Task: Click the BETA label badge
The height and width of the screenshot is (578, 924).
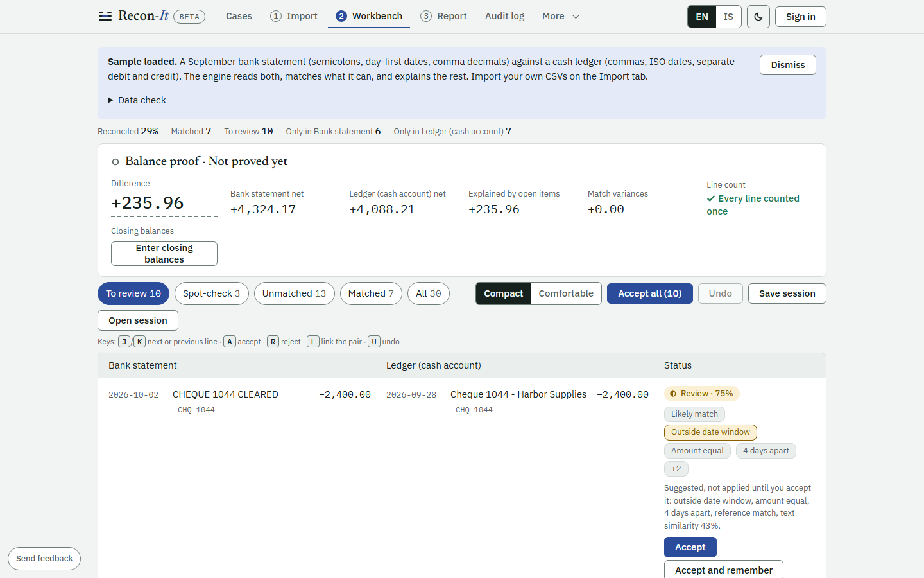Action: coord(189,17)
